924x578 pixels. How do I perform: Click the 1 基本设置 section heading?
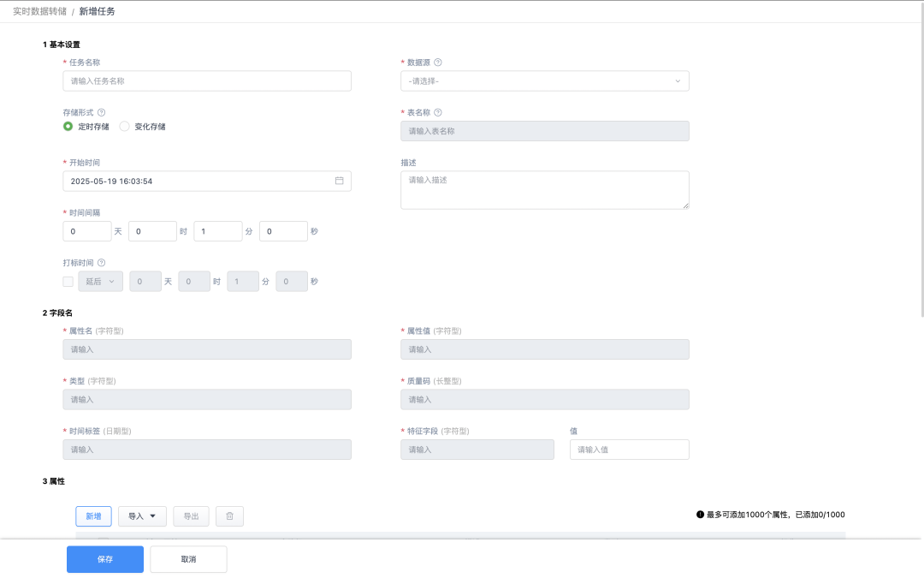tap(62, 45)
